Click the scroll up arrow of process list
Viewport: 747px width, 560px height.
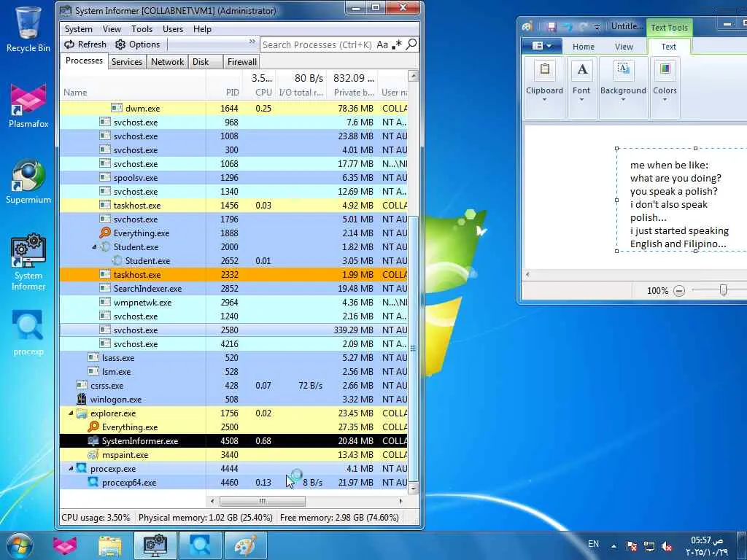pos(413,76)
